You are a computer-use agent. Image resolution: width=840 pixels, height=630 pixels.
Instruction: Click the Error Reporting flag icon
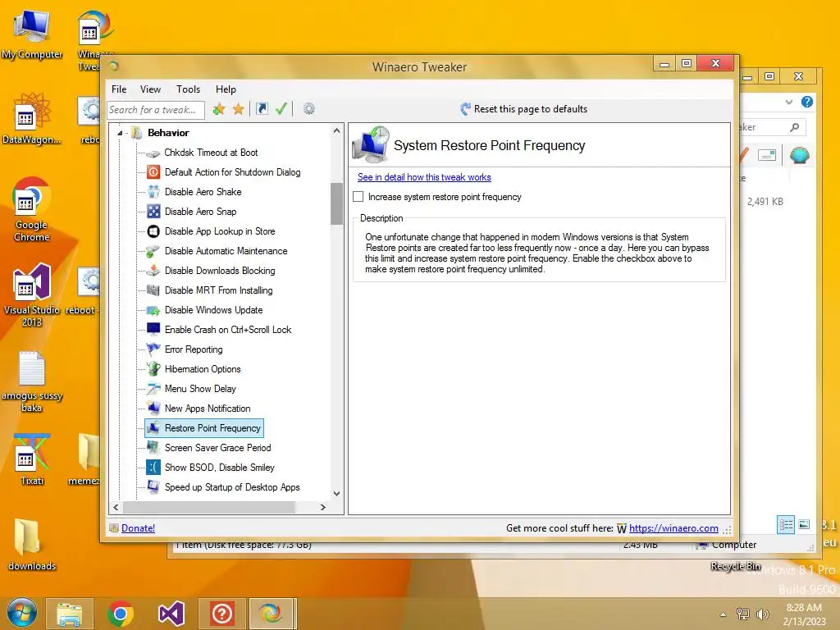[153, 349]
